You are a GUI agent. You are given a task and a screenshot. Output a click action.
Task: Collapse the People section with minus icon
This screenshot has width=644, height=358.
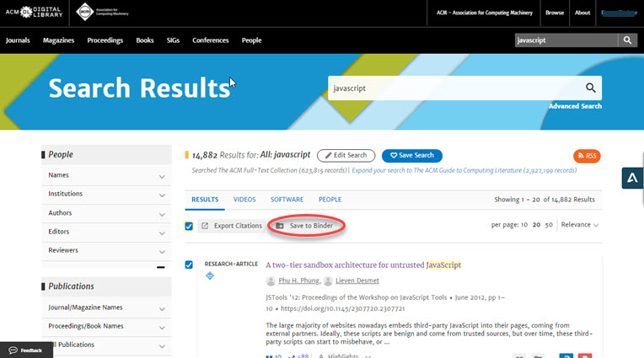point(161,267)
